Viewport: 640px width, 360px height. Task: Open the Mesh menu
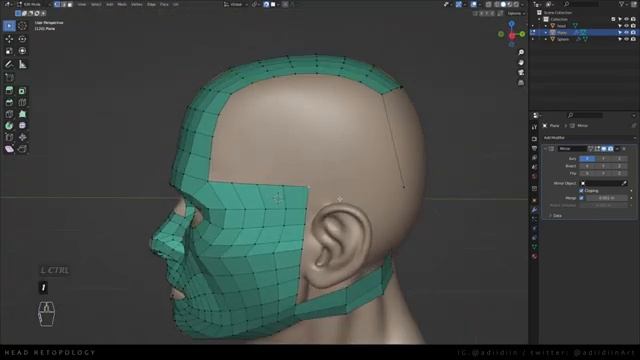[x=122, y=4]
